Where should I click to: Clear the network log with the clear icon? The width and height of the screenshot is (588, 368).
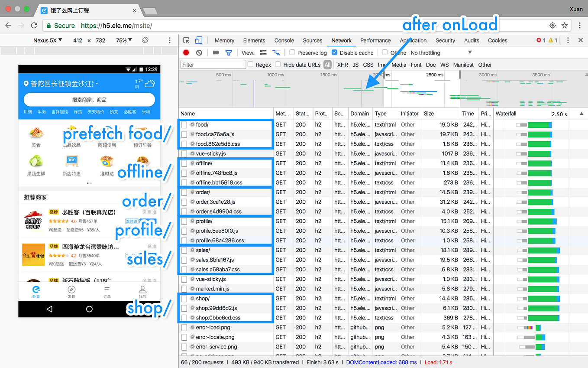pos(199,52)
